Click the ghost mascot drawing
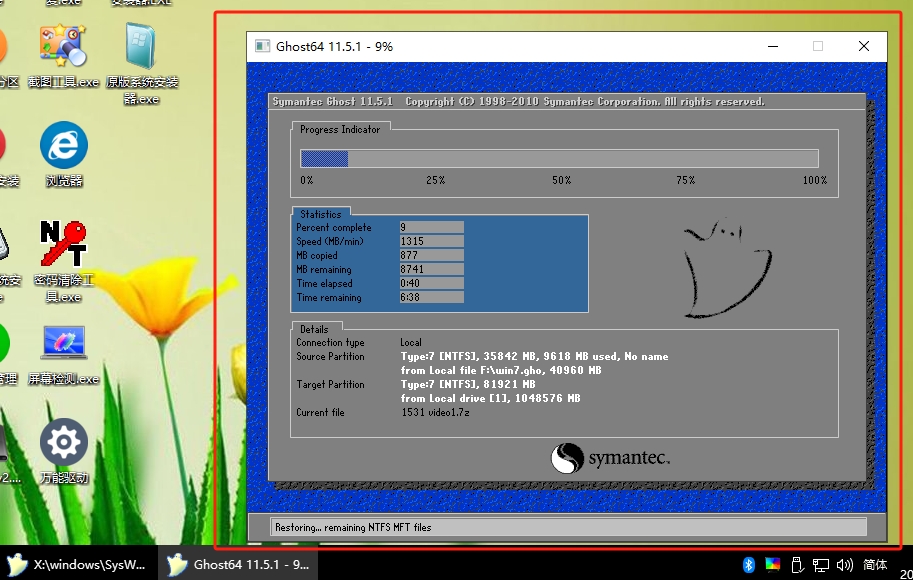The height and width of the screenshot is (580, 913). [727, 268]
